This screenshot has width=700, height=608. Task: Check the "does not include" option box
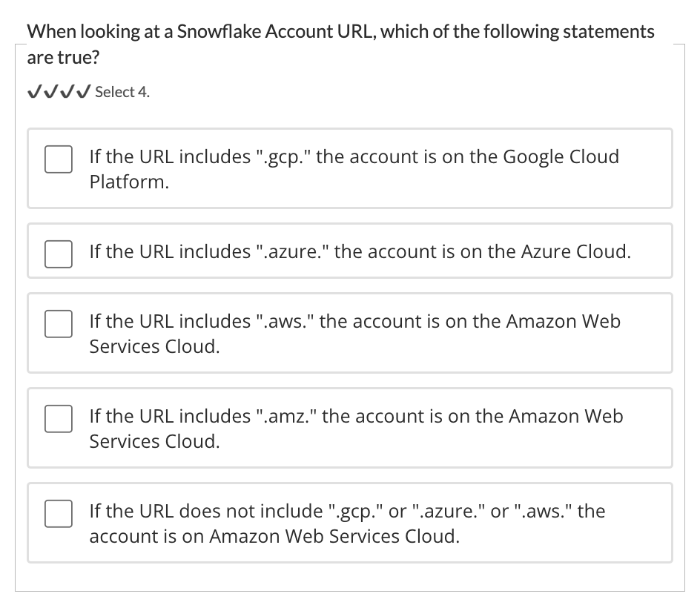click(x=59, y=513)
